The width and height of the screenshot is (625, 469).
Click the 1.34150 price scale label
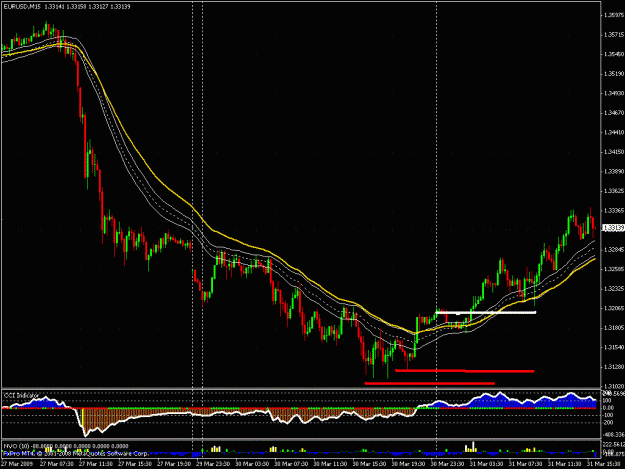click(614, 152)
